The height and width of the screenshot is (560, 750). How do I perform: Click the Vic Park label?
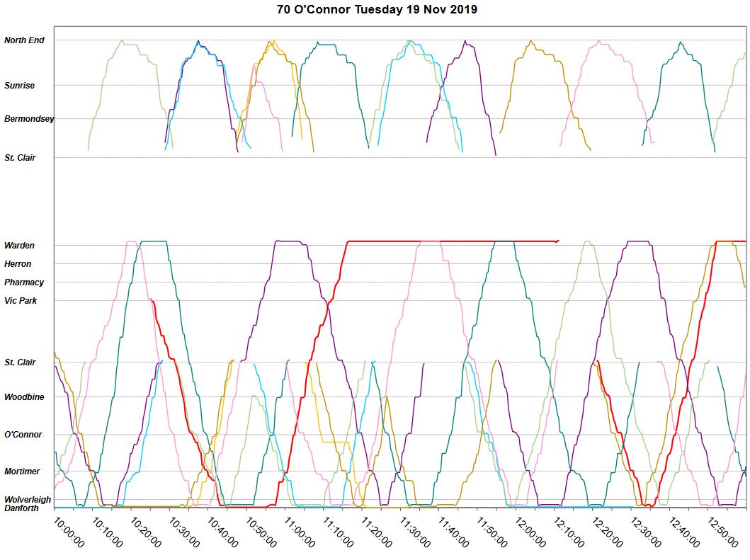point(21,301)
